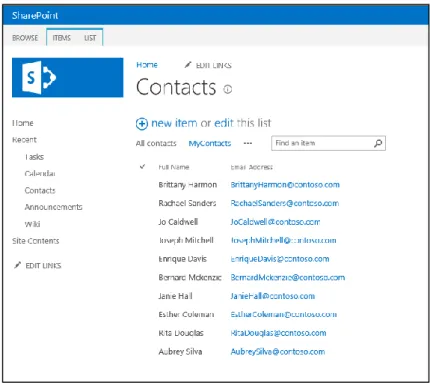Open the ellipsis more views menu

(x=248, y=143)
